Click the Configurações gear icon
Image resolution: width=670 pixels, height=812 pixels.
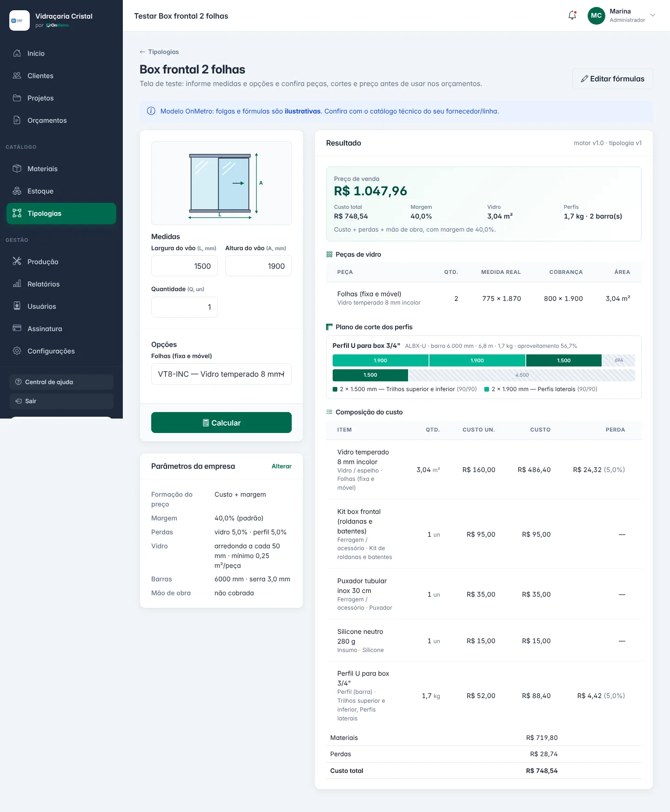coord(17,351)
